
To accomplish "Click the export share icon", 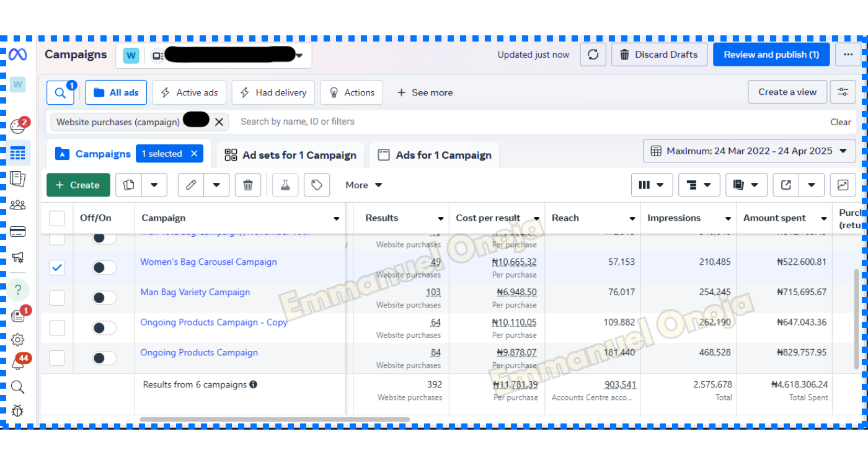I will [786, 185].
